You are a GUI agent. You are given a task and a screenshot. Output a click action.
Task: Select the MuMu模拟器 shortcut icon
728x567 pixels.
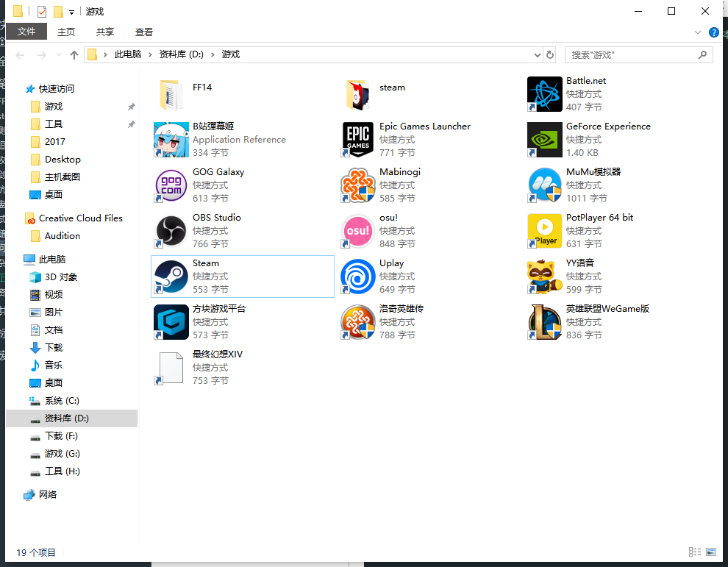tap(545, 185)
